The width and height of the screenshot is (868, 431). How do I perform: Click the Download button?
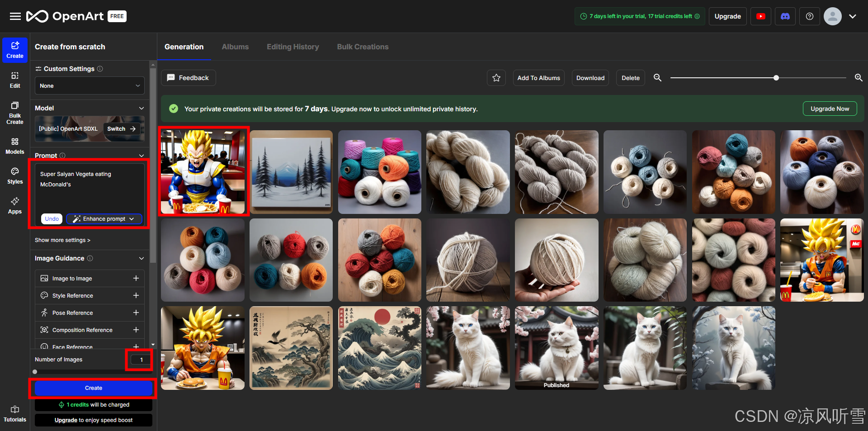tap(590, 78)
